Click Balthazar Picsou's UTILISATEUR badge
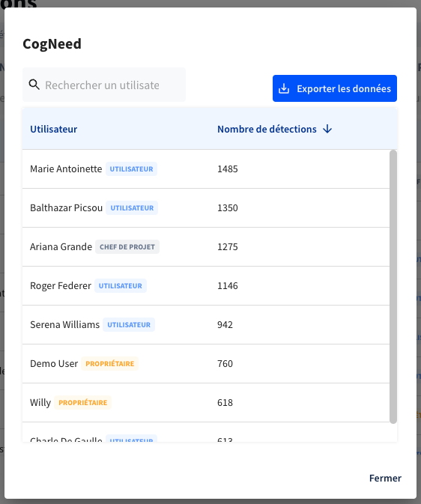421x504 pixels. [132, 208]
